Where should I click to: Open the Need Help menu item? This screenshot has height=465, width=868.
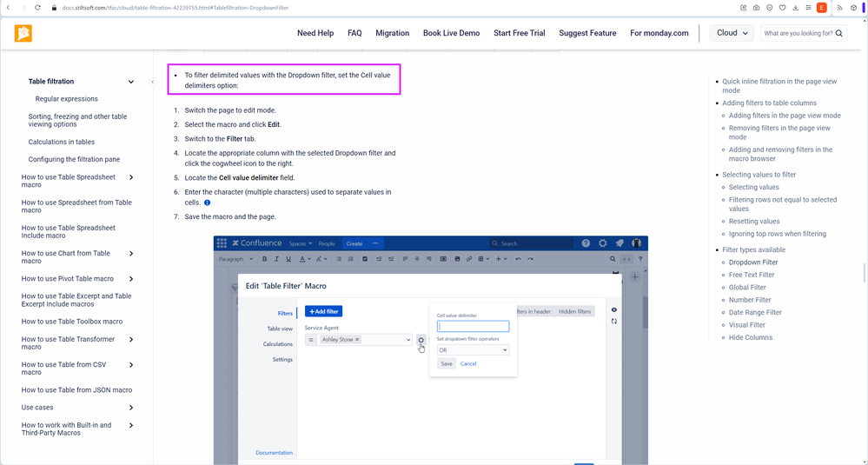[315, 33]
